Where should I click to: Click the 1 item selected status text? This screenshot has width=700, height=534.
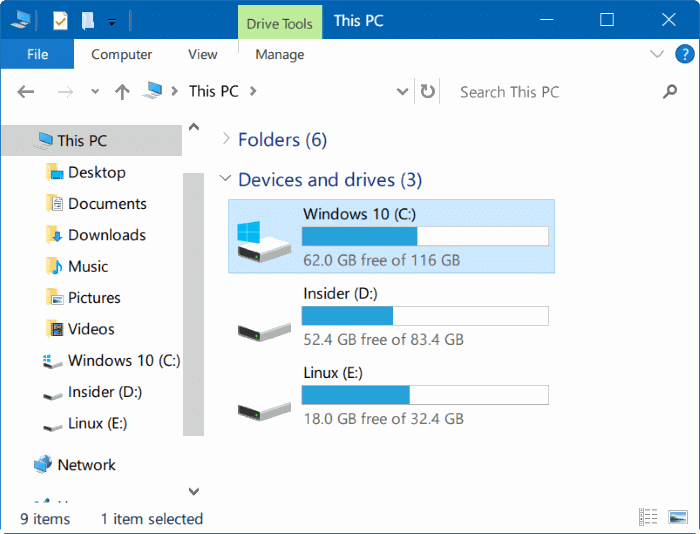(152, 519)
